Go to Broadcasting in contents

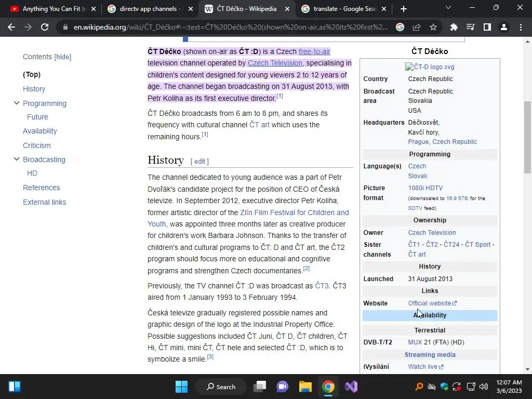point(44,159)
